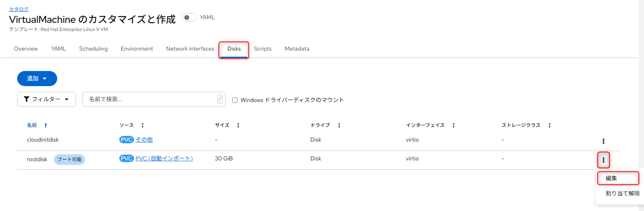
Task: Sort by ストレージクラス column sort icon
Action: (550, 125)
